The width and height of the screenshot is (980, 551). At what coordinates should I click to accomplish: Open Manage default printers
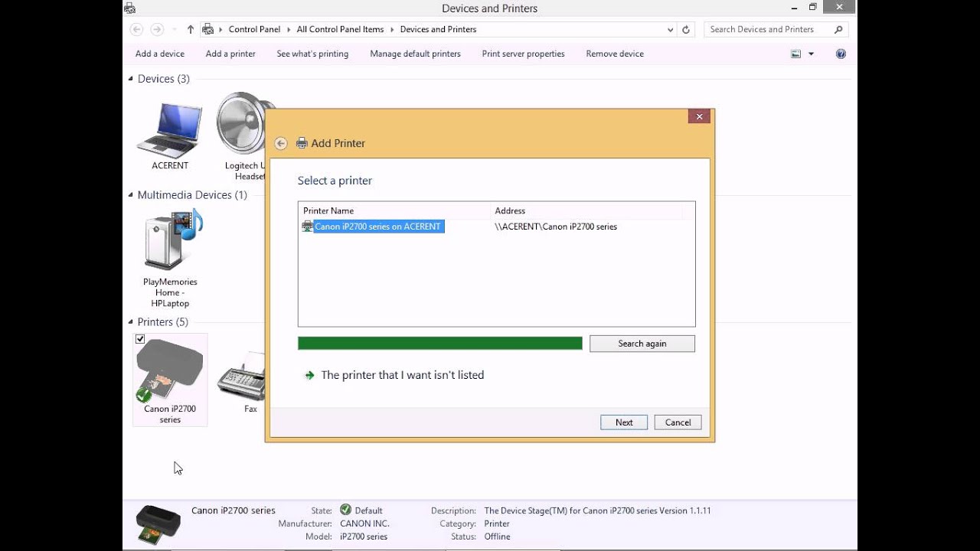click(415, 54)
